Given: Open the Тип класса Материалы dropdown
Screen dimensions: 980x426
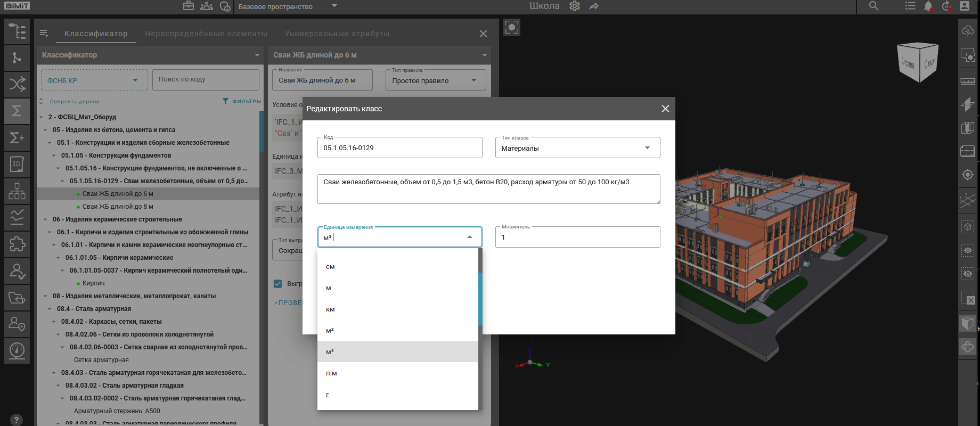Looking at the screenshot, I should tap(577, 148).
